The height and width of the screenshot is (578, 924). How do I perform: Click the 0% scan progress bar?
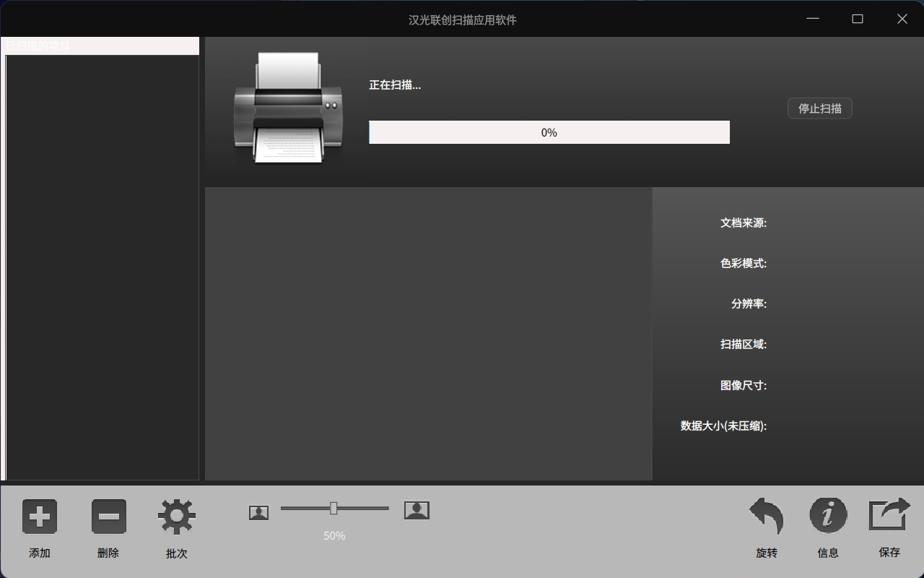click(549, 132)
